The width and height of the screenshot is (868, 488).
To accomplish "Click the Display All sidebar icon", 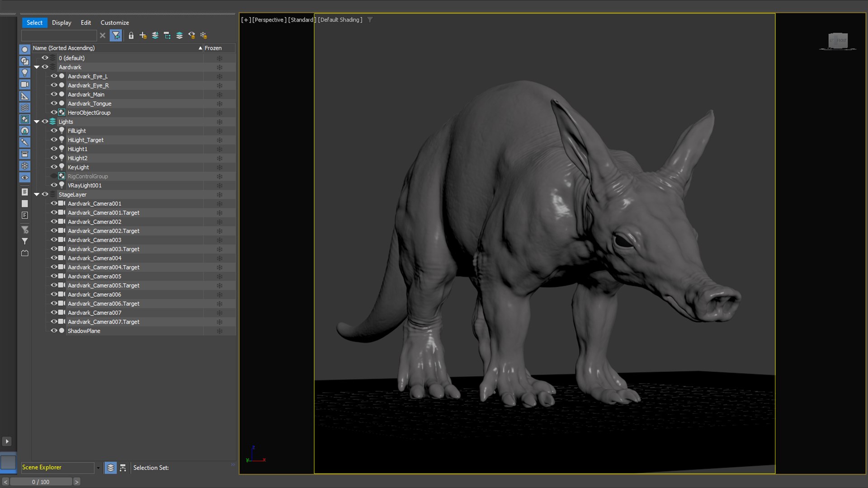I will click(25, 192).
